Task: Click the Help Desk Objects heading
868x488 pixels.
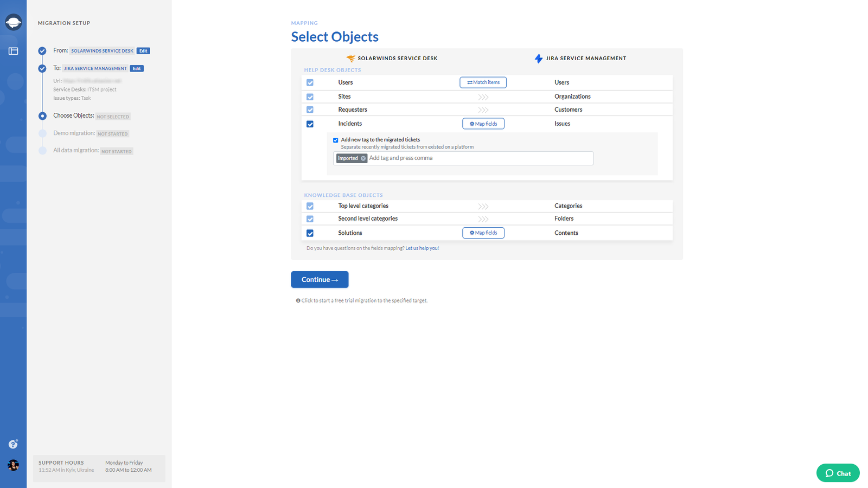Action: coord(333,70)
